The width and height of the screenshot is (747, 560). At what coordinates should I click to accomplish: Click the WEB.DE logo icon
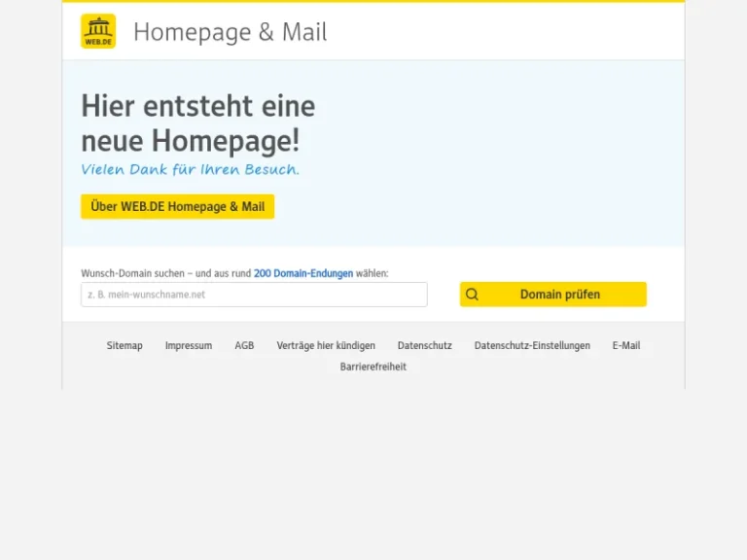coord(98,31)
